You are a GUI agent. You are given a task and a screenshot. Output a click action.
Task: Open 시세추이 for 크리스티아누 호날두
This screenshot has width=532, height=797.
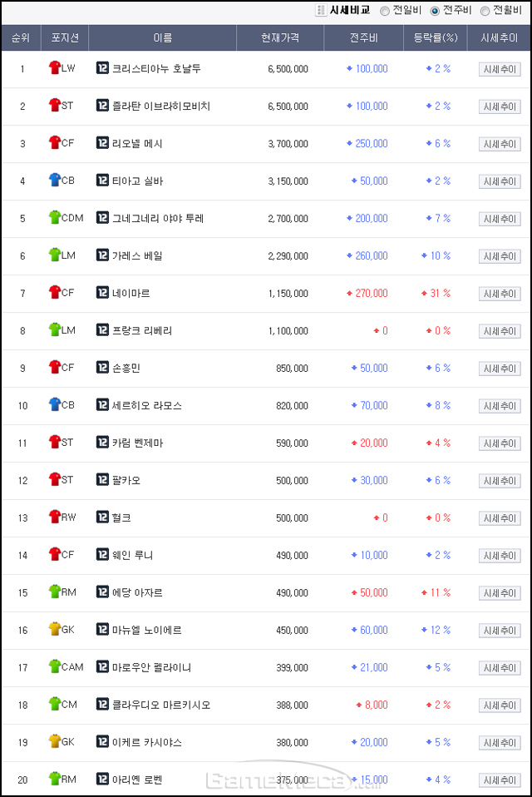[500, 69]
